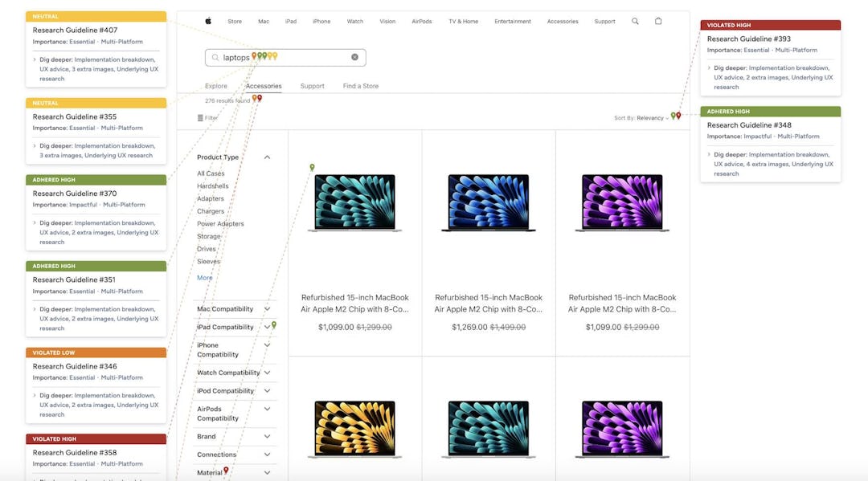This screenshot has width=868, height=481.
Task: Expand the Mac Compatibility filter
Action: tap(268, 309)
